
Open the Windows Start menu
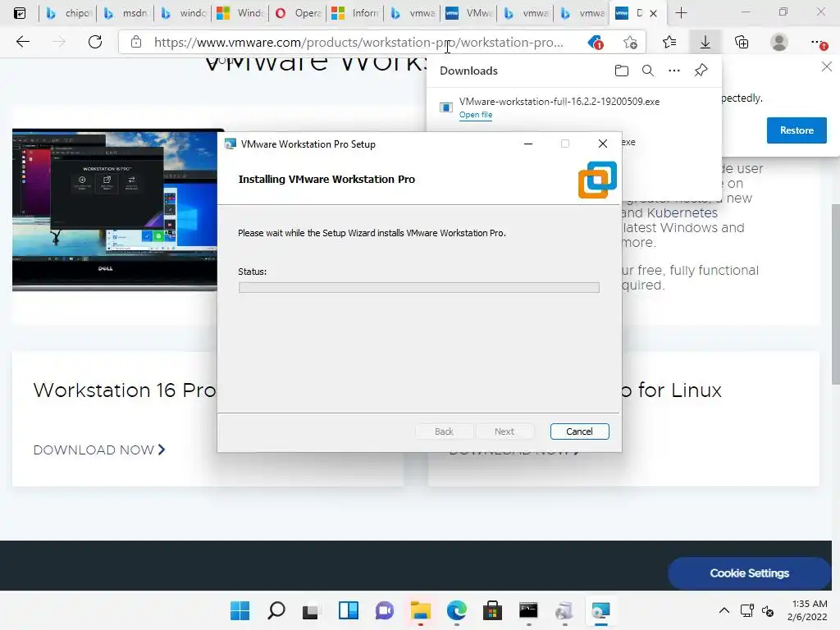[x=240, y=610]
